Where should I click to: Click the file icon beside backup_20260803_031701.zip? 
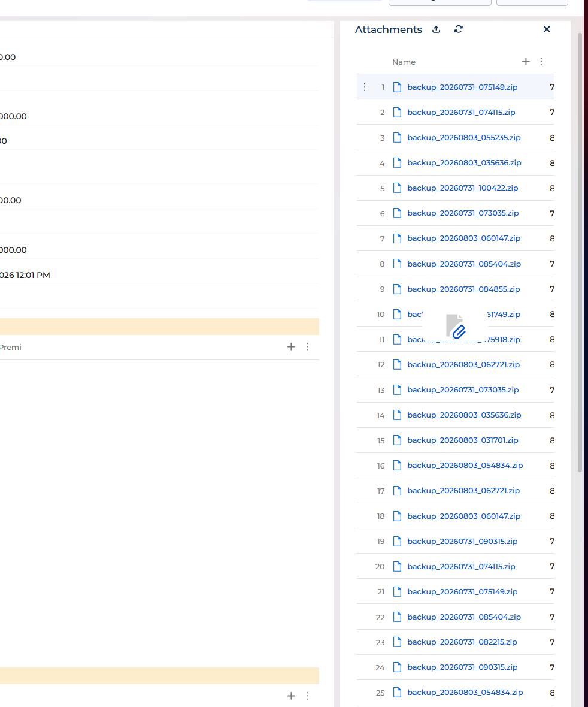[397, 440]
